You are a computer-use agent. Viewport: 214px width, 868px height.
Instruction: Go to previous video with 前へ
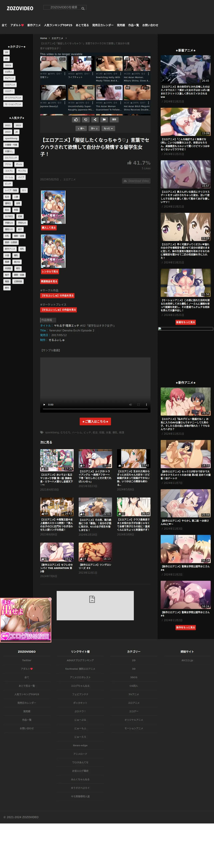coord(81,128)
